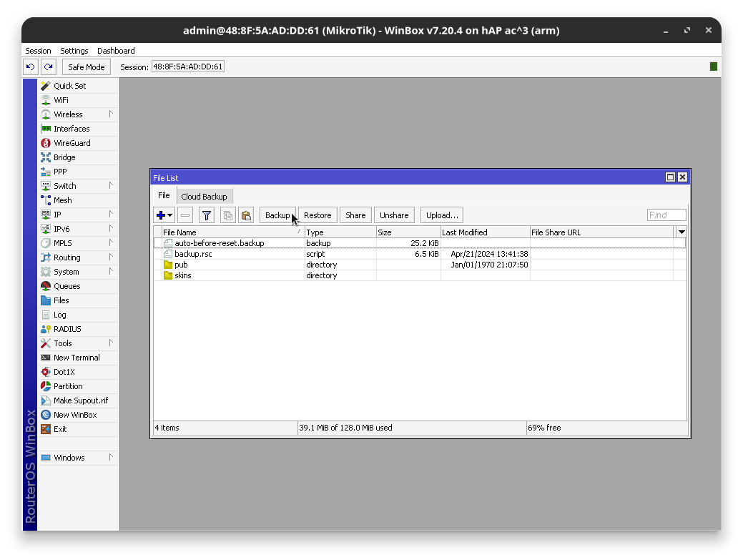Open WireGuard from the sidebar

pyautogui.click(x=72, y=143)
